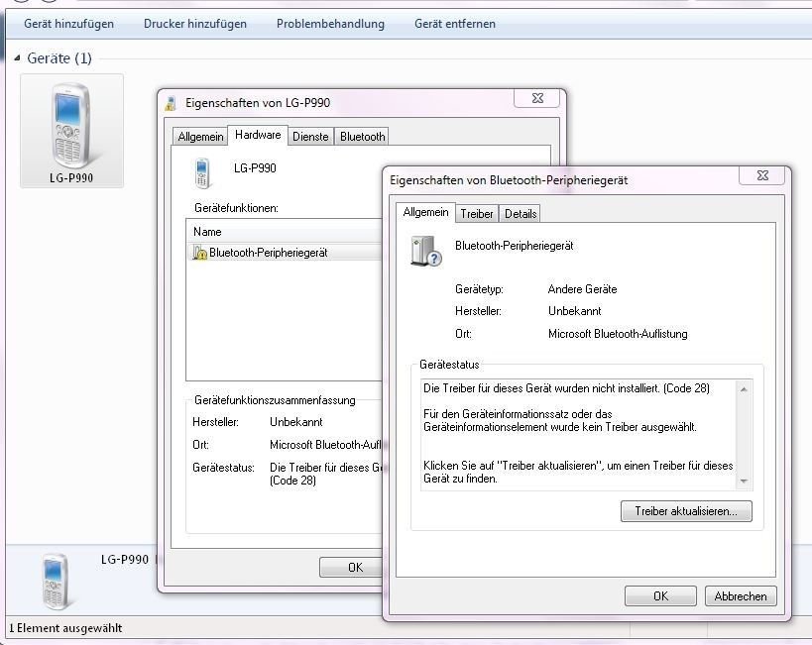
Task: Click 'Unbekannt' in the Gerätefunktionszusammenfassung group
Action: (x=296, y=422)
